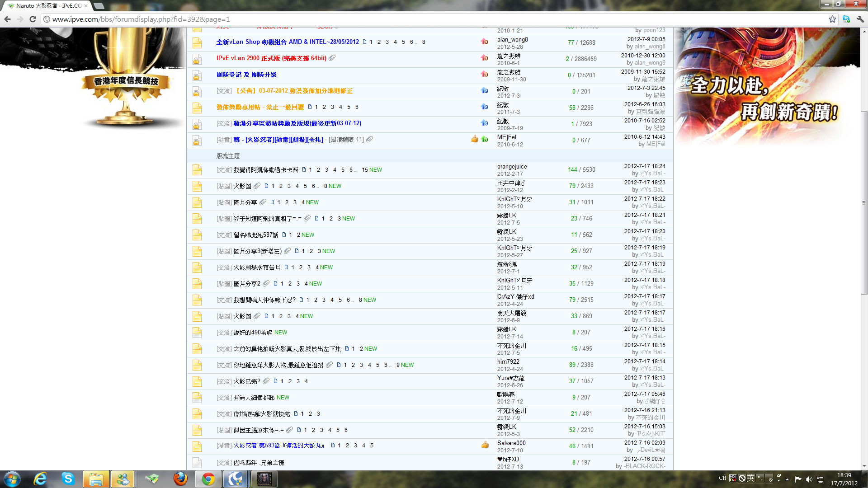Image resolution: width=868 pixels, height=488 pixels.
Task: Click volume speaker icon in system tray
Action: [809, 479]
